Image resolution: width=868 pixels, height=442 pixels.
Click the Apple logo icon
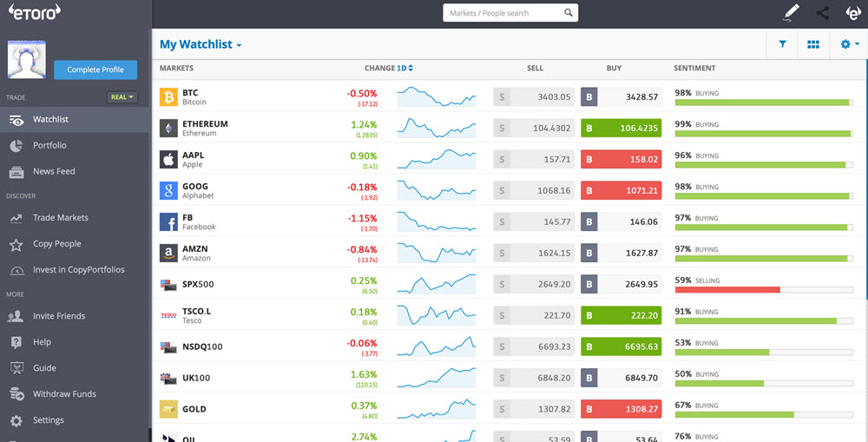(x=169, y=160)
